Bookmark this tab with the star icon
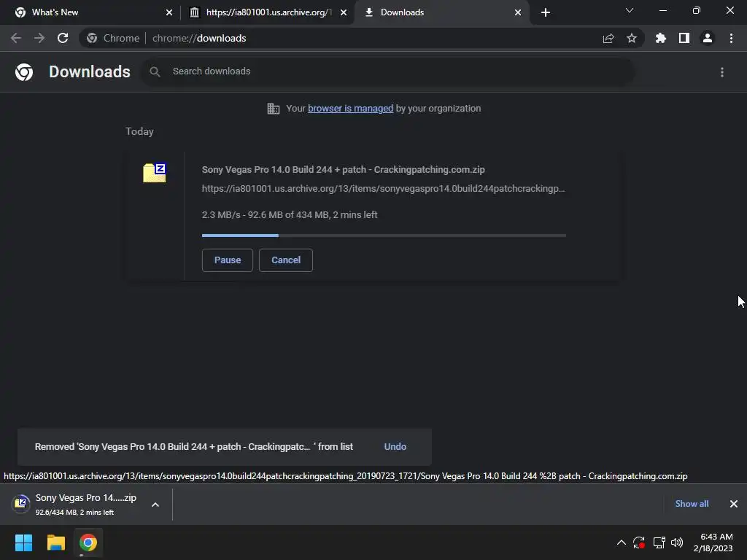The height and width of the screenshot is (560, 747). [x=632, y=38]
